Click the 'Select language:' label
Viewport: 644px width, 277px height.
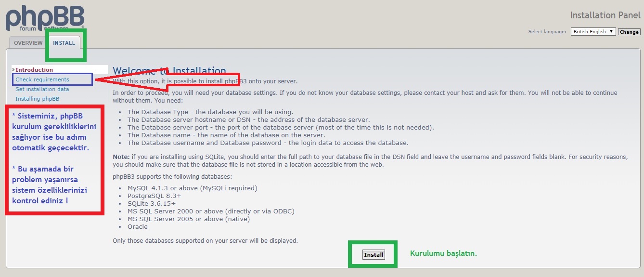547,32
